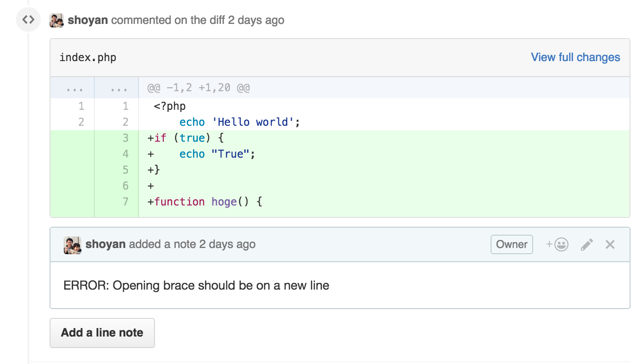The image size is (642, 364).
Task: Expand the hidden lines in the hunk header
Action: [x=94, y=88]
